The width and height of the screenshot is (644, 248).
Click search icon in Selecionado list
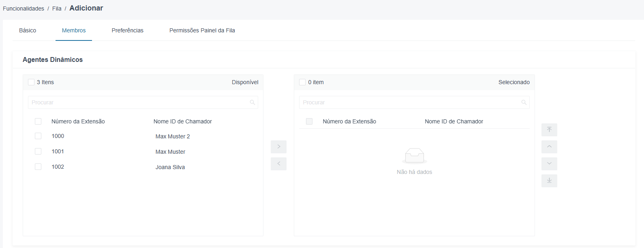coord(524,102)
